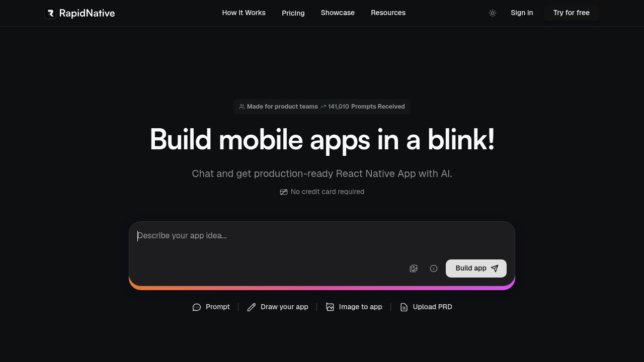This screenshot has width=644, height=362.
Task: Toggle the light theme sun icon
Action: 492,13
